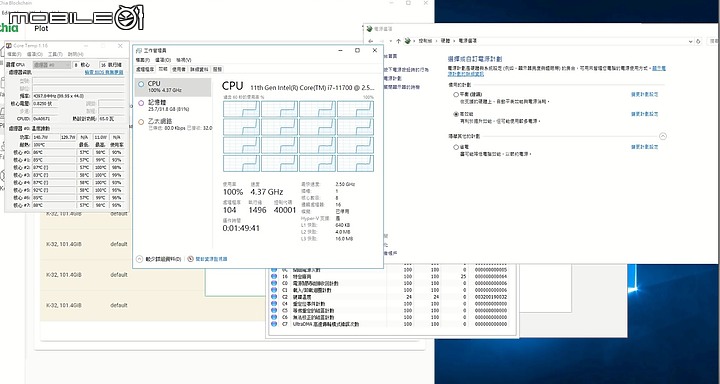This screenshot has height=384, width=720.
Task: Collapse the 隱藏其他的計劃 section
Action: point(663,136)
